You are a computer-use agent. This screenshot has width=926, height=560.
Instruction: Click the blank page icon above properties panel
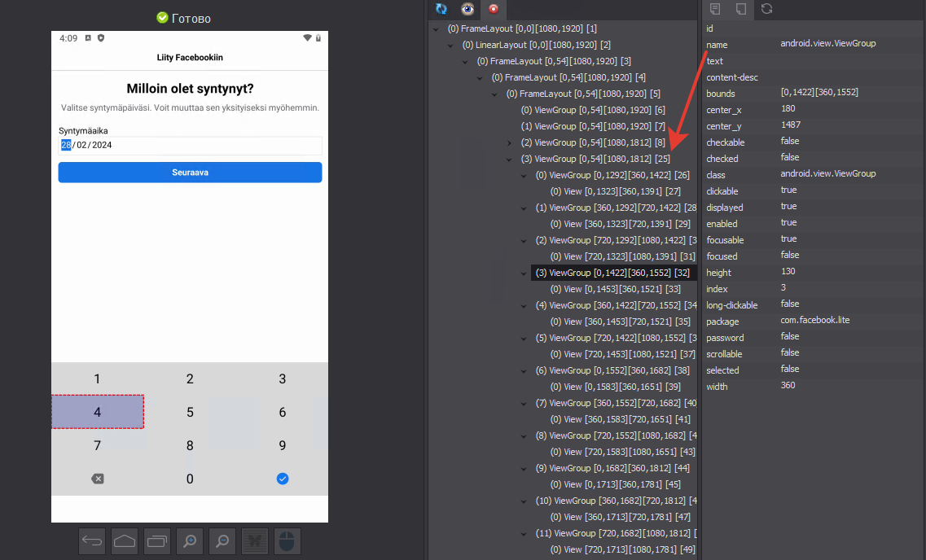point(740,9)
